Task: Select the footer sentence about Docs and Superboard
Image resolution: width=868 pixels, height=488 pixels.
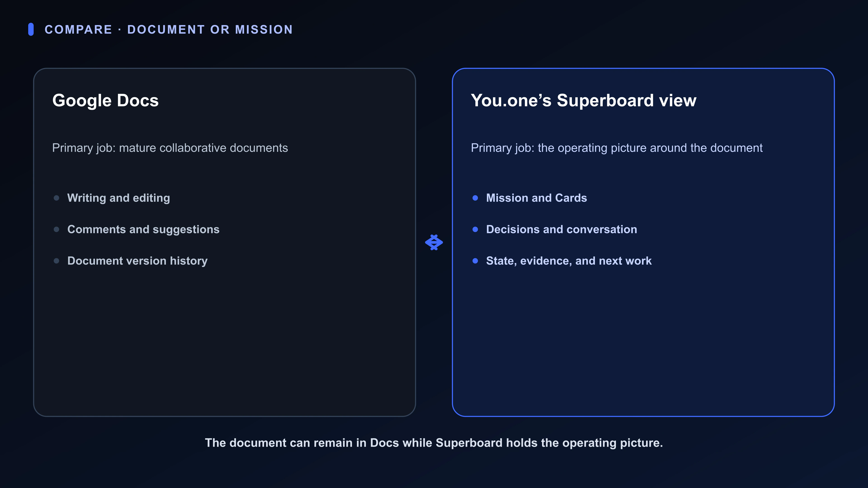Action: tap(434, 443)
